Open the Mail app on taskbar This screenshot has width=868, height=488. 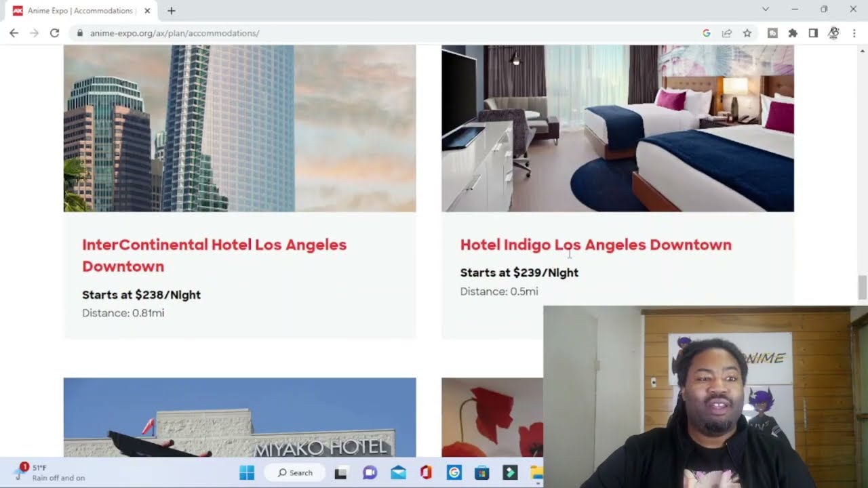pyautogui.click(x=398, y=472)
